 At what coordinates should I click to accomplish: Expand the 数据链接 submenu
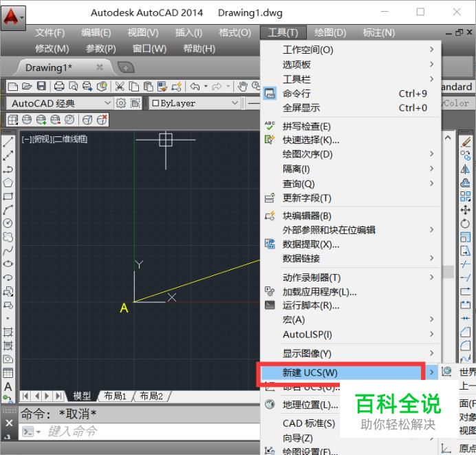(x=351, y=259)
